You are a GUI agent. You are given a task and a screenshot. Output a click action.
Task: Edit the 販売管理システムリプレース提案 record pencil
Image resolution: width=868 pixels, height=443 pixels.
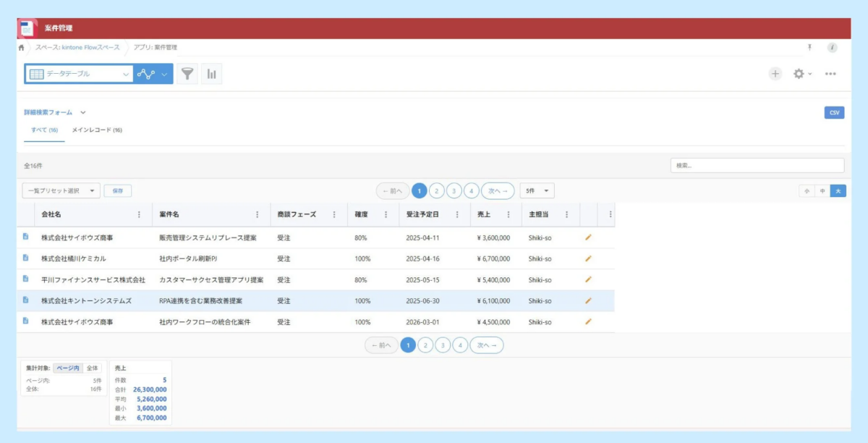[588, 237]
